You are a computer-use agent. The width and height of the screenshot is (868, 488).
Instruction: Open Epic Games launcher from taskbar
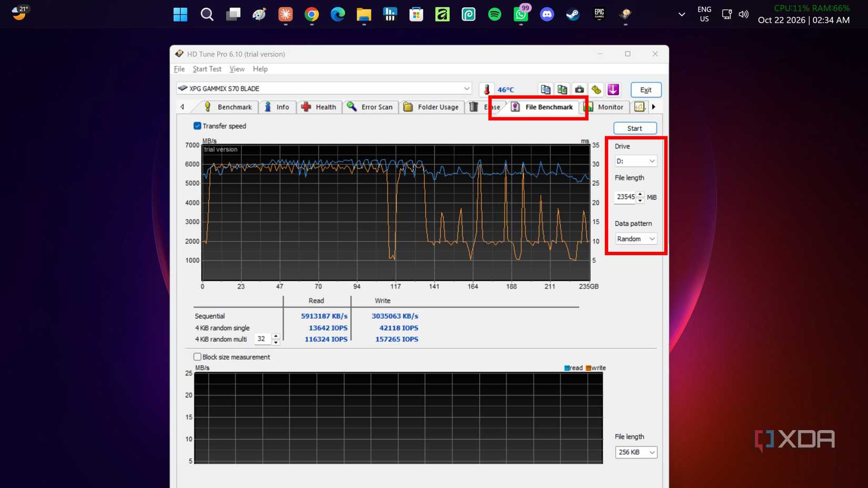pos(599,14)
